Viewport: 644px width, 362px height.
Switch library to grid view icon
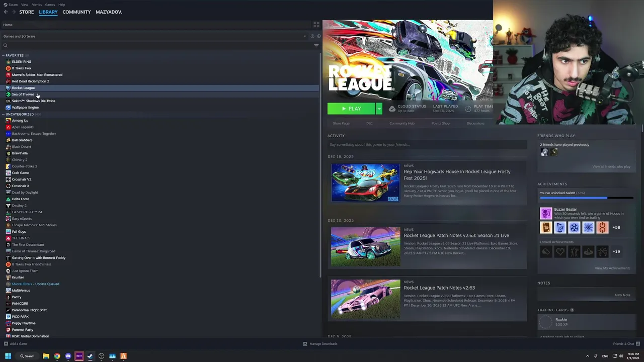click(x=316, y=24)
